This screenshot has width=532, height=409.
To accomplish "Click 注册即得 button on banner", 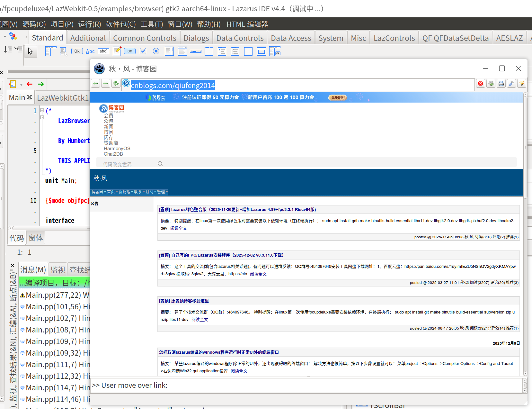I will [338, 97].
